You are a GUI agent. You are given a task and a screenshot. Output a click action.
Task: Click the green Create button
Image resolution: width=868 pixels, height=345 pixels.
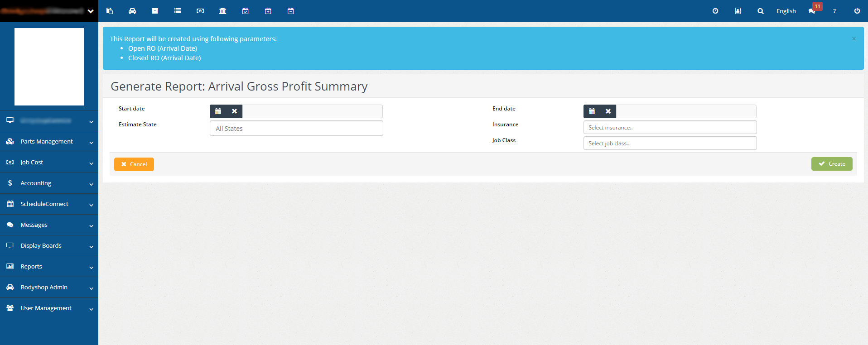tap(832, 164)
